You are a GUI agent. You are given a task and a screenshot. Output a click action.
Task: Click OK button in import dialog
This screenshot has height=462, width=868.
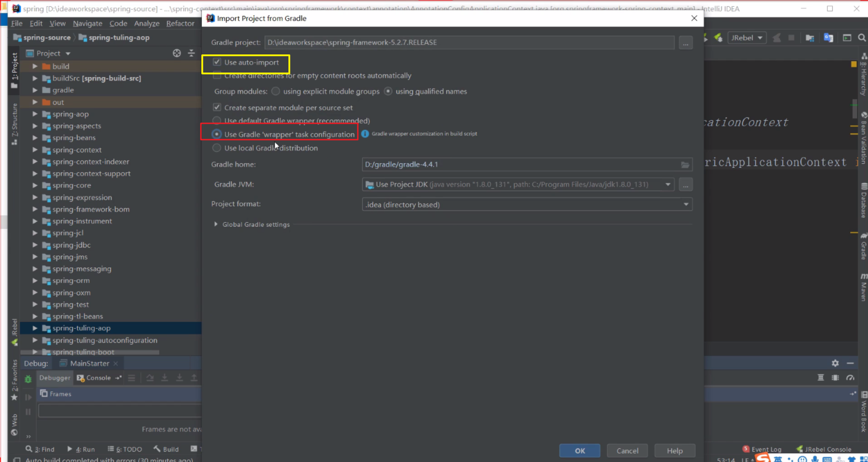pos(580,451)
